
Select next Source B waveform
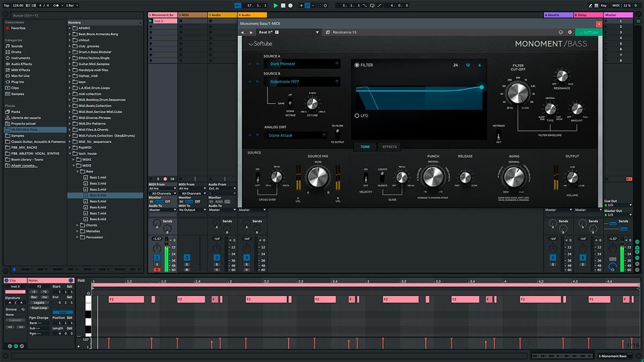(x=258, y=82)
